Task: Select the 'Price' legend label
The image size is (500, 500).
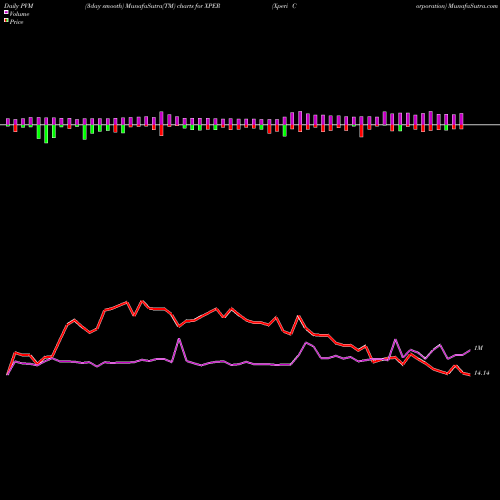Action: click(16, 22)
